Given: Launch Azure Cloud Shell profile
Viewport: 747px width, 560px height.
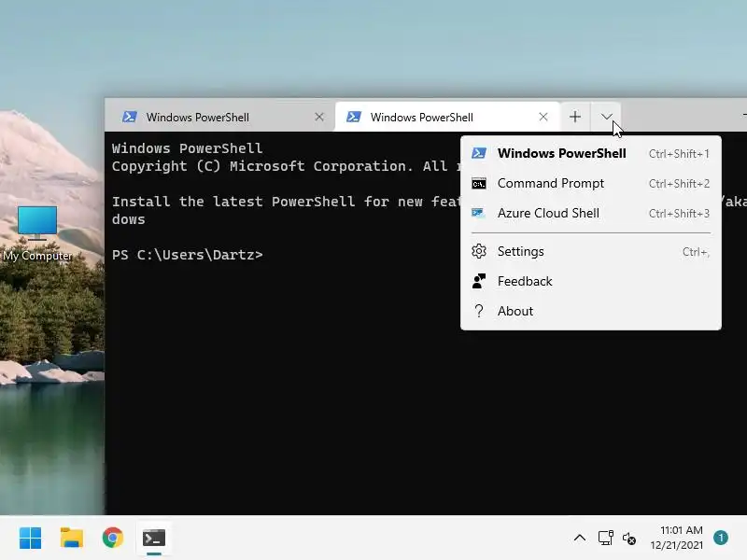Looking at the screenshot, I should 591,213.
